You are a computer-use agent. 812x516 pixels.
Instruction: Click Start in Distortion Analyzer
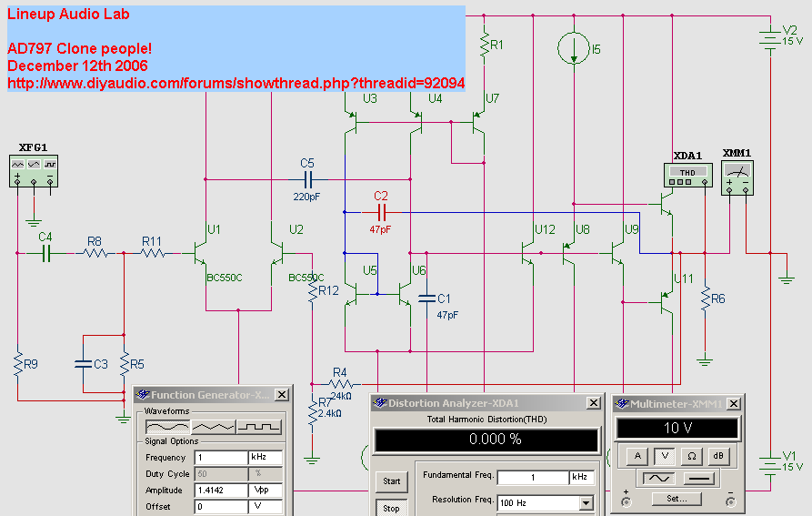(392, 481)
